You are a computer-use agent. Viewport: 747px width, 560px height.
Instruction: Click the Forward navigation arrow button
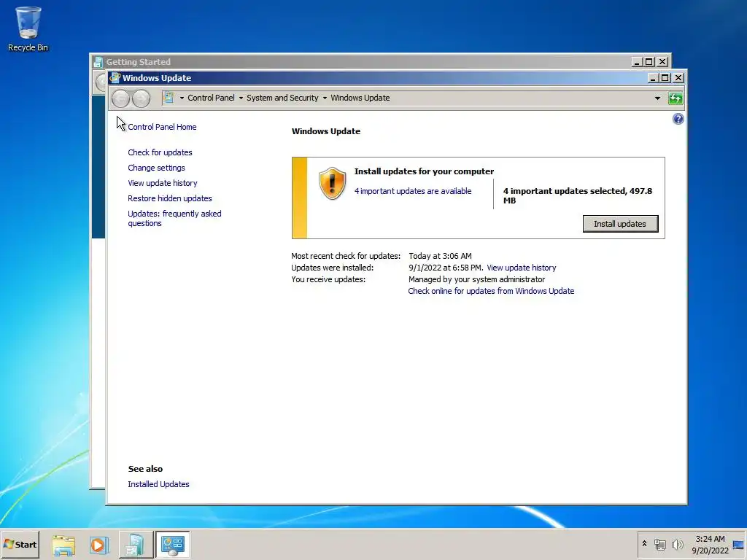(141, 98)
